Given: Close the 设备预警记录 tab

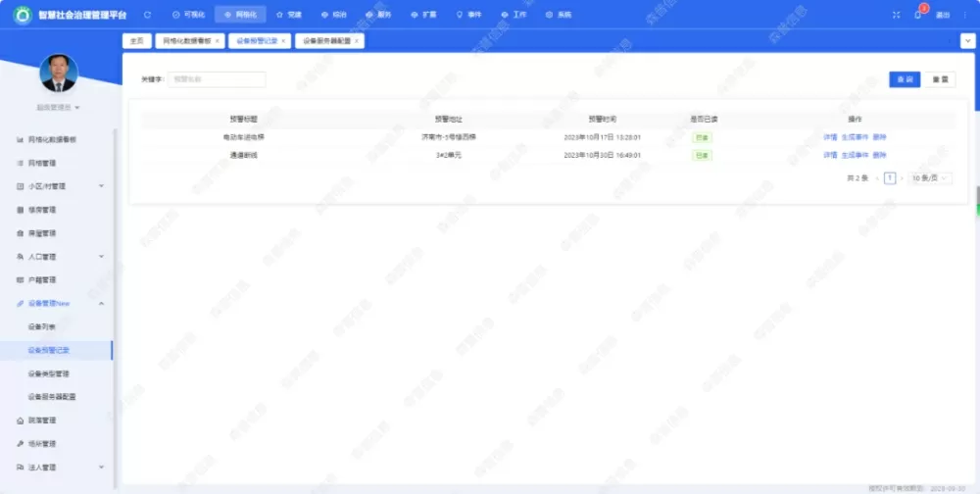Looking at the screenshot, I should pyautogui.click(x=283, y=41).
